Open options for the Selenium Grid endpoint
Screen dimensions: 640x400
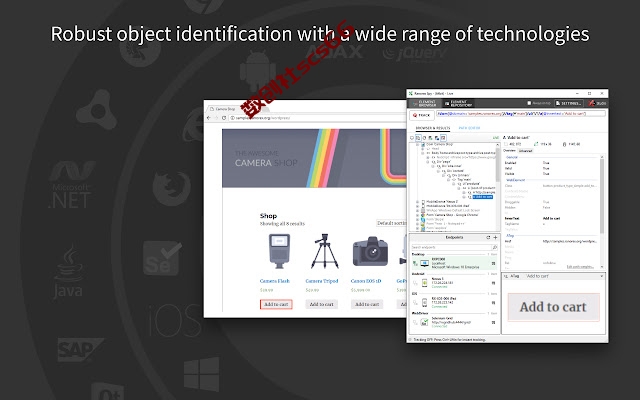click(493, 322)
